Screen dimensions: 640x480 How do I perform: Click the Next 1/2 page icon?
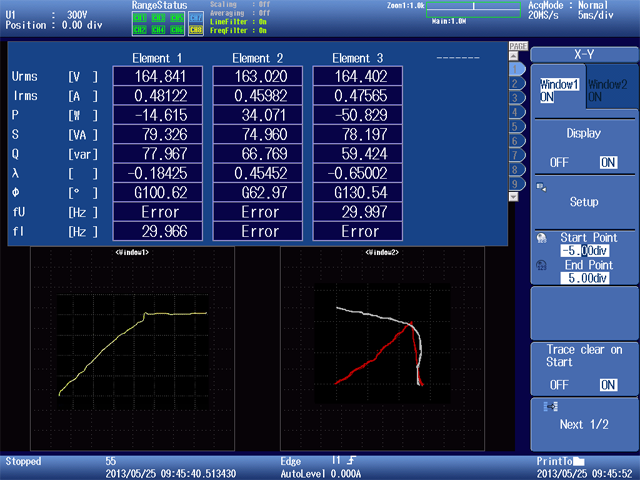[x=551, y=407]
